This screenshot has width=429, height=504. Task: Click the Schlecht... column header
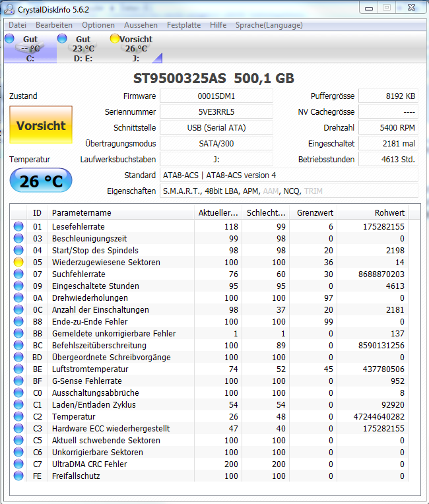[265, 213]
